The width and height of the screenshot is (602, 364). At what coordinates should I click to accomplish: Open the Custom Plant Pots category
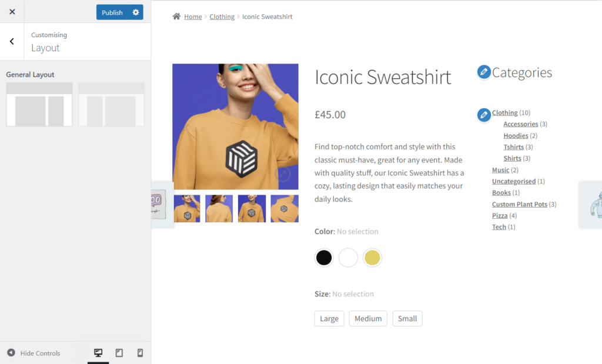coord(520,204)
